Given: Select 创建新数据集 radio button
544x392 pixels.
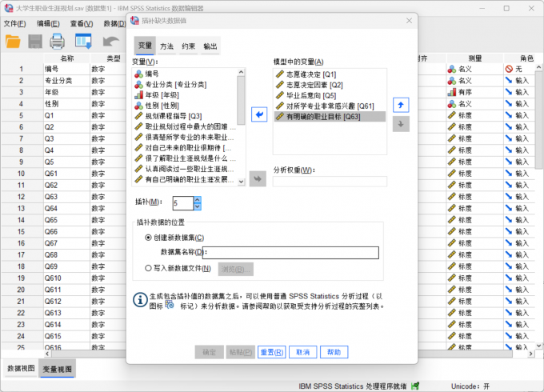Looking at the screenshot, I should (149, 238).
